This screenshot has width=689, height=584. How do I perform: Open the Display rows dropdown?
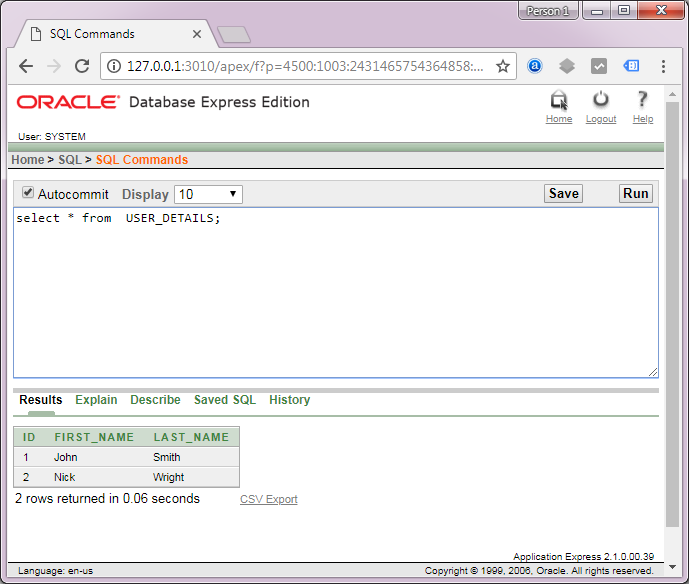tap(208, 194)
